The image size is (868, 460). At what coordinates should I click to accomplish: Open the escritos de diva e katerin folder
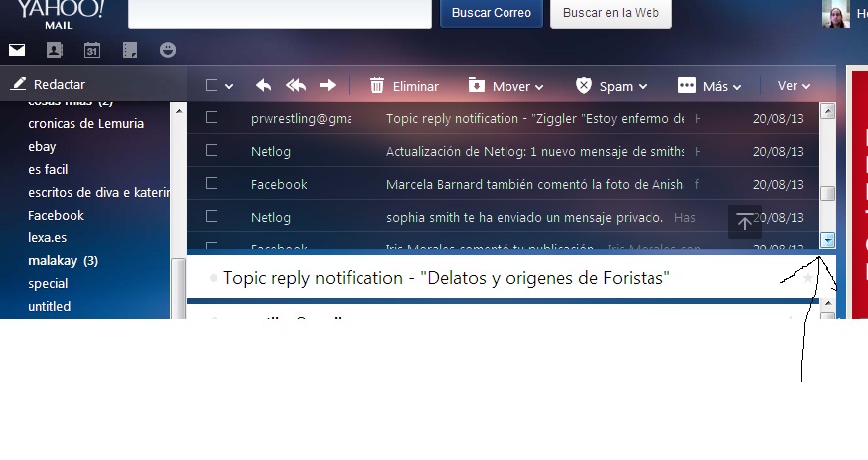point(99,192)
